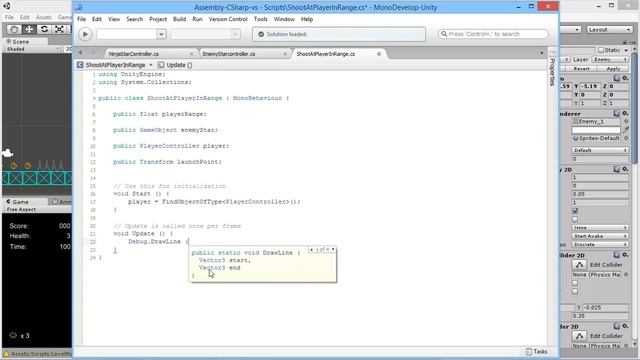
Task: Select the Move tool in Unity toolbar
Action: coord(29,29)
